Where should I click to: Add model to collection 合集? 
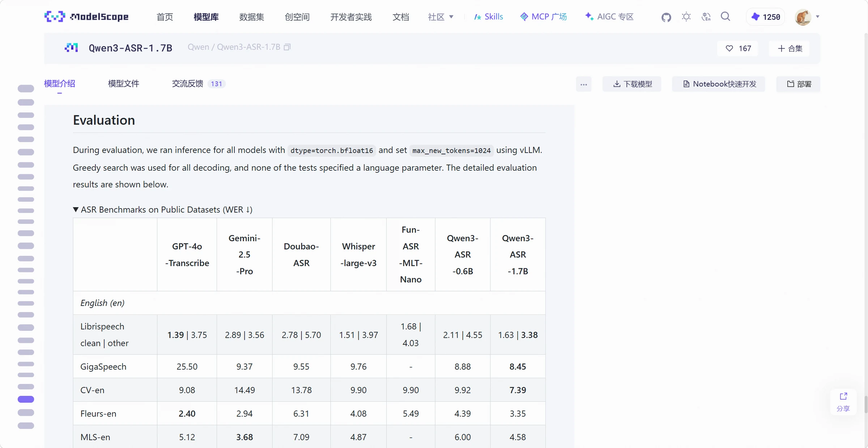click(790, 48)
